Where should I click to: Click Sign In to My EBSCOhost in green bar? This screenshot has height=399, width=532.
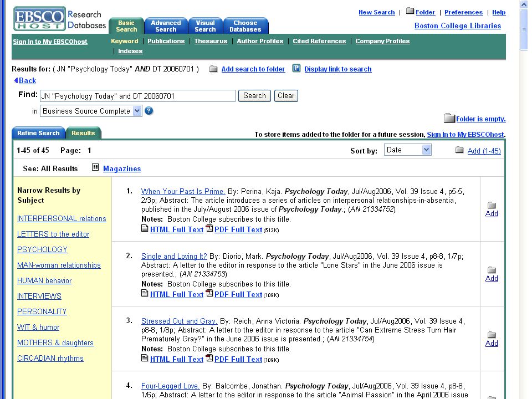(50, 42)
